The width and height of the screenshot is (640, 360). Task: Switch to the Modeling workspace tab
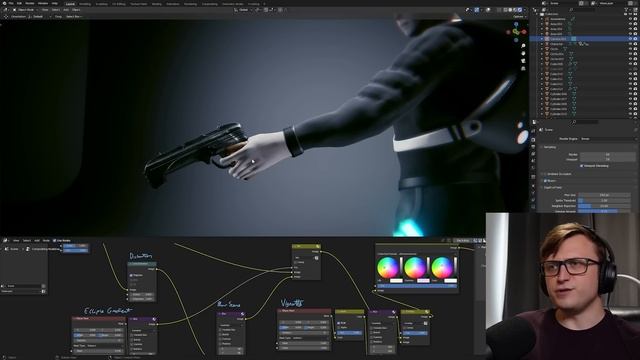[x=85, y=4]
